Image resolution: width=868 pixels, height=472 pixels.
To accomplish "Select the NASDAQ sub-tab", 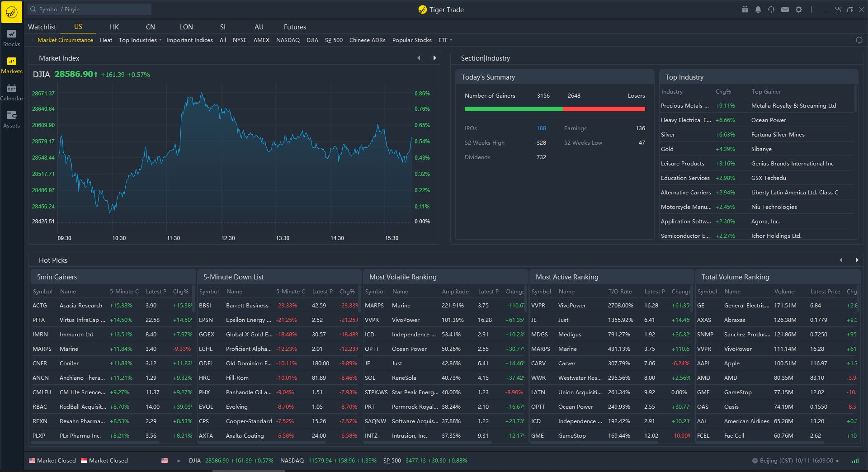I will [x=288, y=40].
